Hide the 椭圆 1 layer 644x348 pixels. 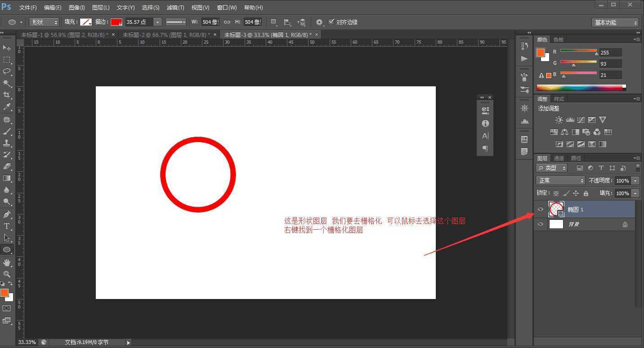pyautogui.click(x=540, y=209)
